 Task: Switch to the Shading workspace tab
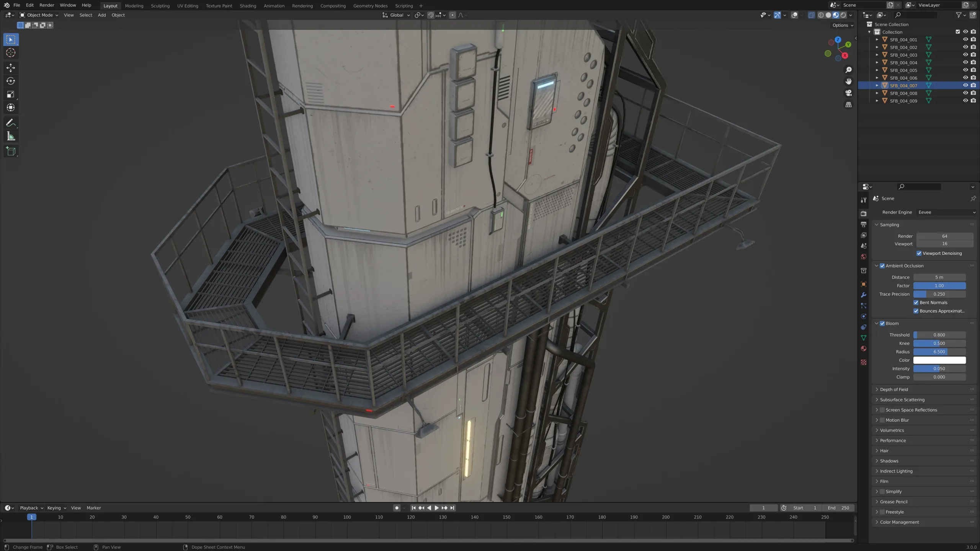[248, 6]
